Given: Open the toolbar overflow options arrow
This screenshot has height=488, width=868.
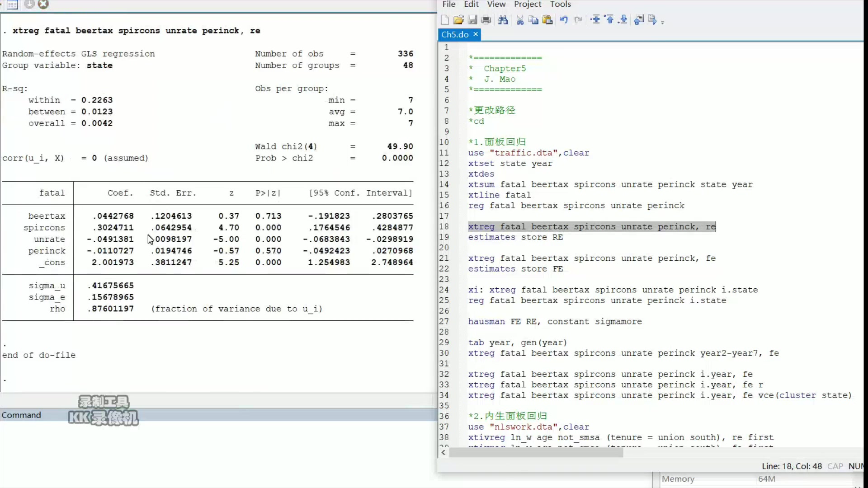Looking at the screenshot, I should pos(663,22).
